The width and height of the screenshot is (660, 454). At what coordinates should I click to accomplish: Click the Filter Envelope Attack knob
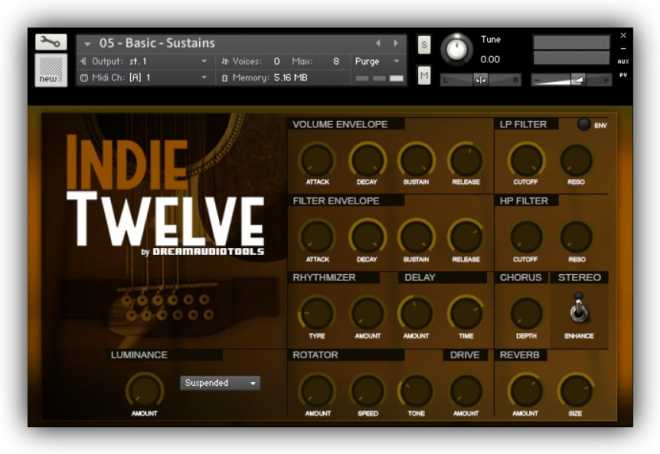coord(317,237)
